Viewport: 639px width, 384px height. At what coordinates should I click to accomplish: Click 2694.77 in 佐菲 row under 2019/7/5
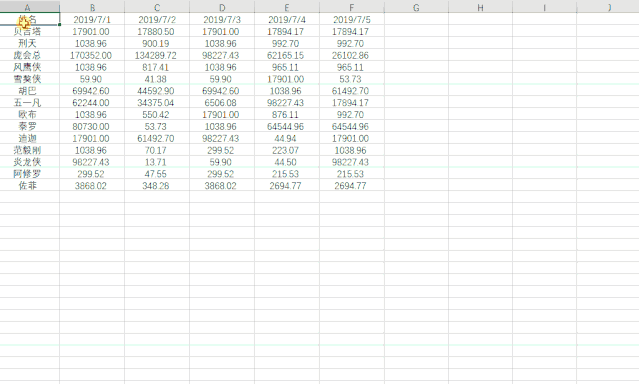[x=352, y=185]
